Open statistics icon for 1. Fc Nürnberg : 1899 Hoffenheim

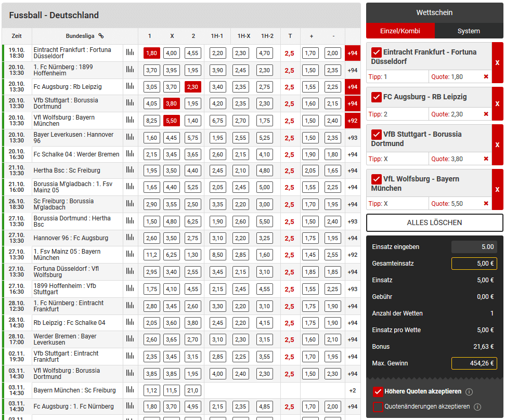coord(130,69)
